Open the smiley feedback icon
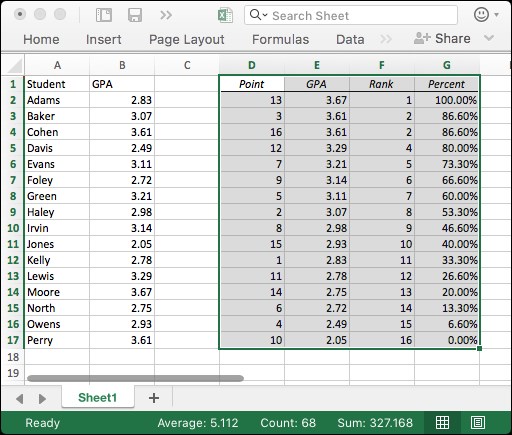 click(x=481, y=15)
